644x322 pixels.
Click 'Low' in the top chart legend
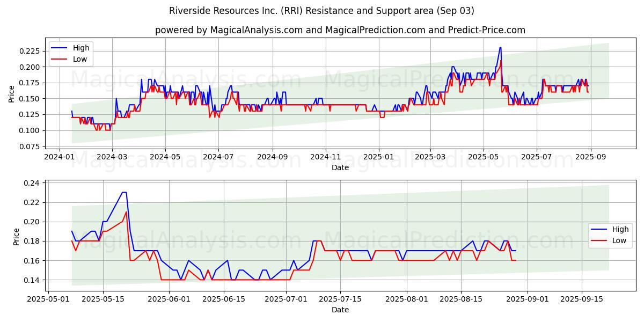(80, 59)
